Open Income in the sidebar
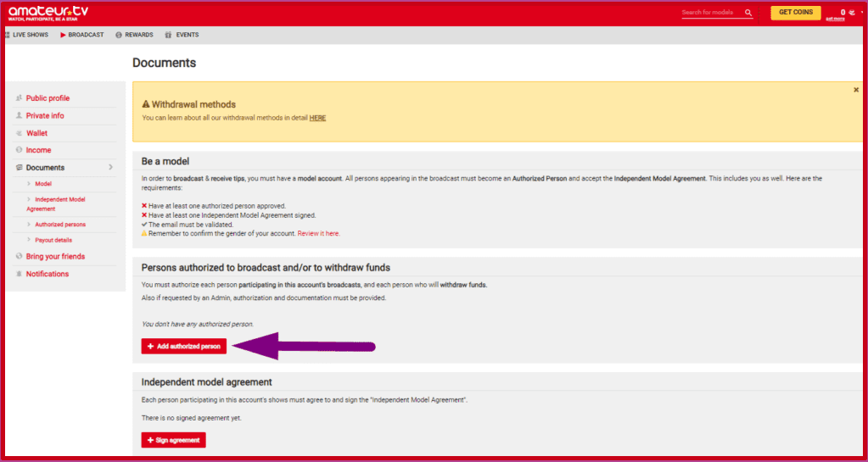 tap(38, 150)
